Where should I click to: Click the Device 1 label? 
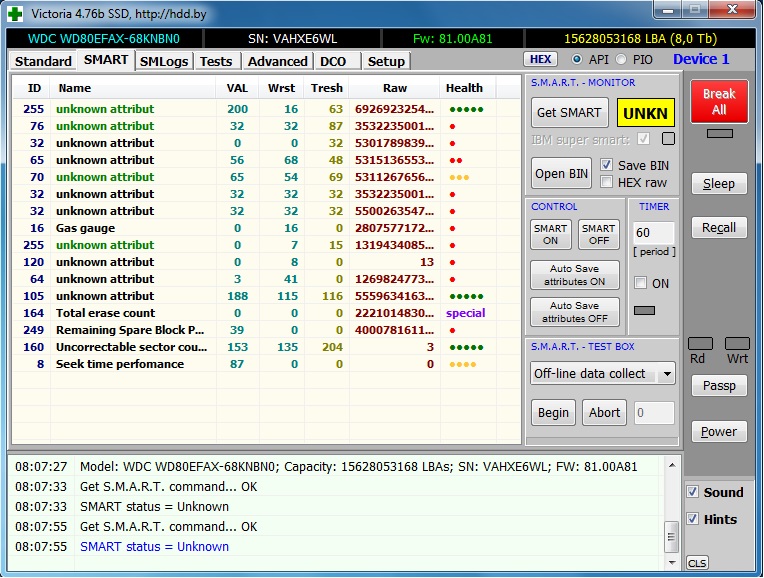pyautogui.click(x=701, y=59)
